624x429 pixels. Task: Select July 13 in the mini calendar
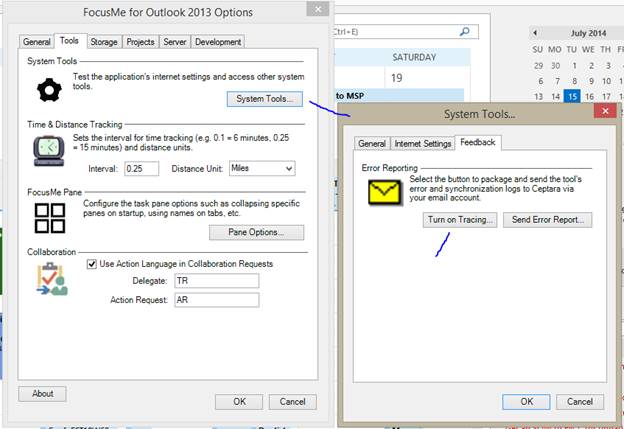coord(538,97)
